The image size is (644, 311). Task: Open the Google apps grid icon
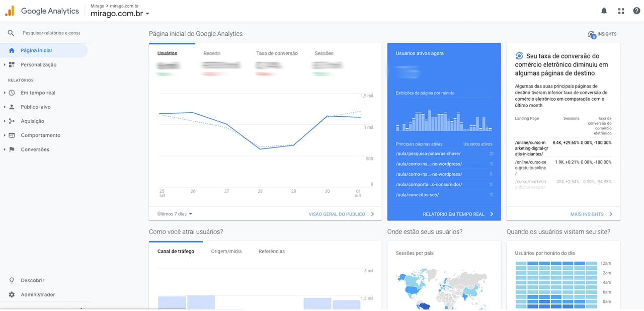click(621, 11)
